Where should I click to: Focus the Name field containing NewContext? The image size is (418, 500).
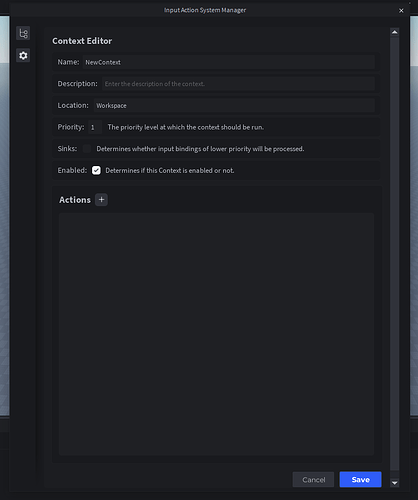[229, 62]
